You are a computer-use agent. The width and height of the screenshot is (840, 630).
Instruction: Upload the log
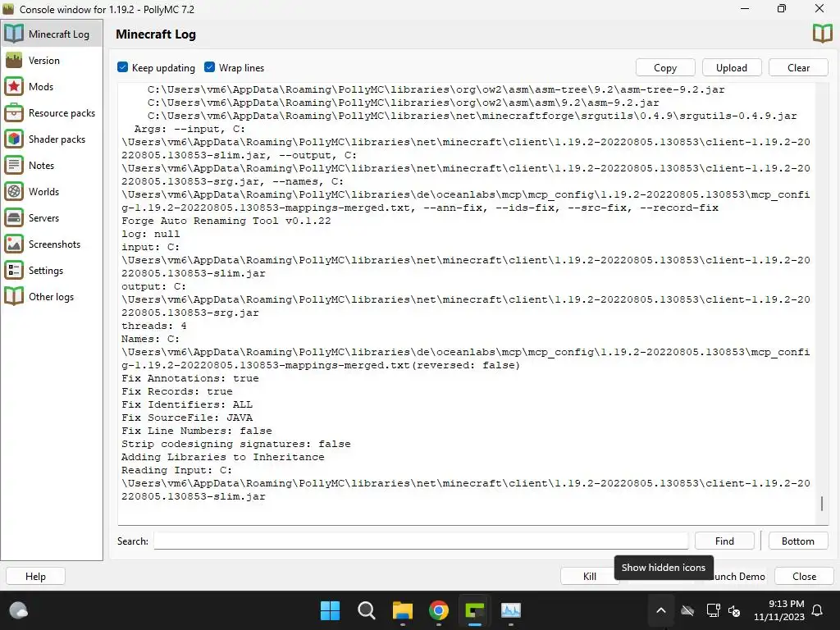coord(731,67)
